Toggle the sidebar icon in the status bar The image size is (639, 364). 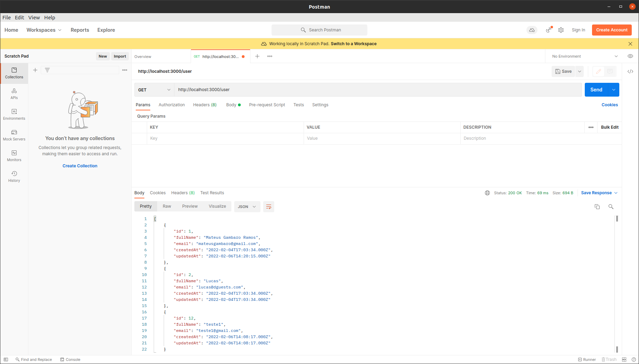tap(6, 360)
